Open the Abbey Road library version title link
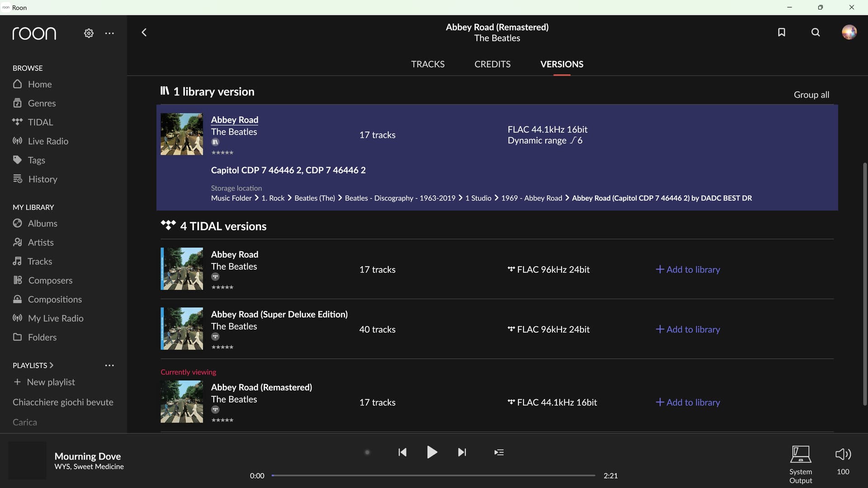 point(235,120)
